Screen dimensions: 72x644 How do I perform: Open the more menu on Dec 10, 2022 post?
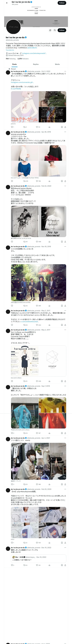pyautogui.click(x=65, y=548)
